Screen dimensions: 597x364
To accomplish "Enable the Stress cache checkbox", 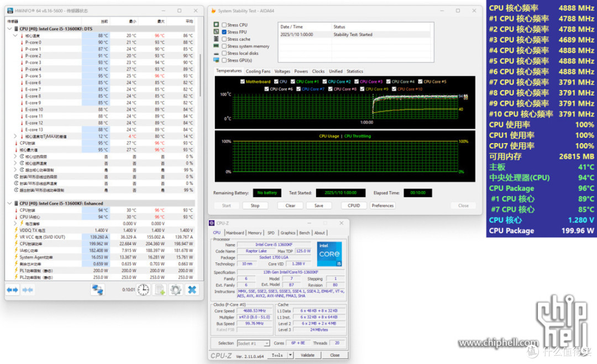I will coord(224,39).
